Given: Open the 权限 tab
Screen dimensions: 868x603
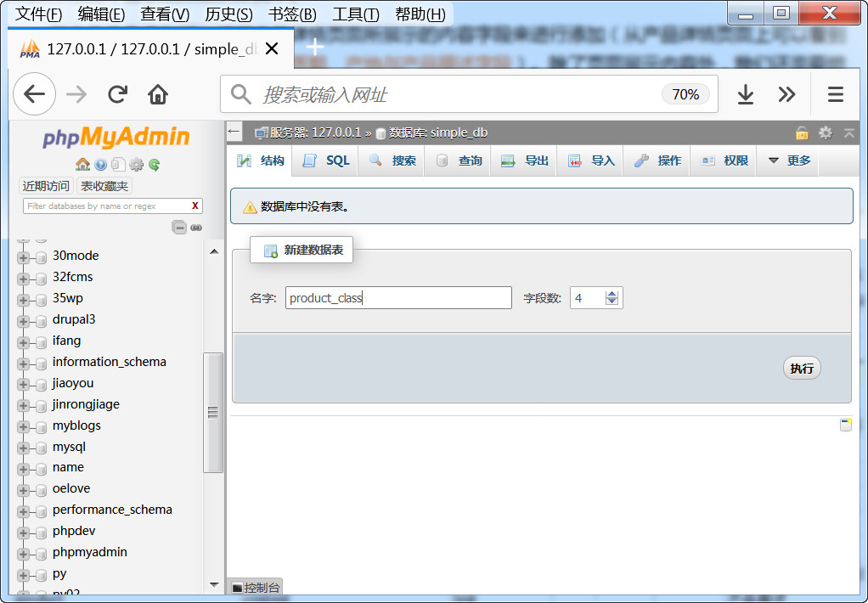Looking at the screenshot, I should 724,161.
